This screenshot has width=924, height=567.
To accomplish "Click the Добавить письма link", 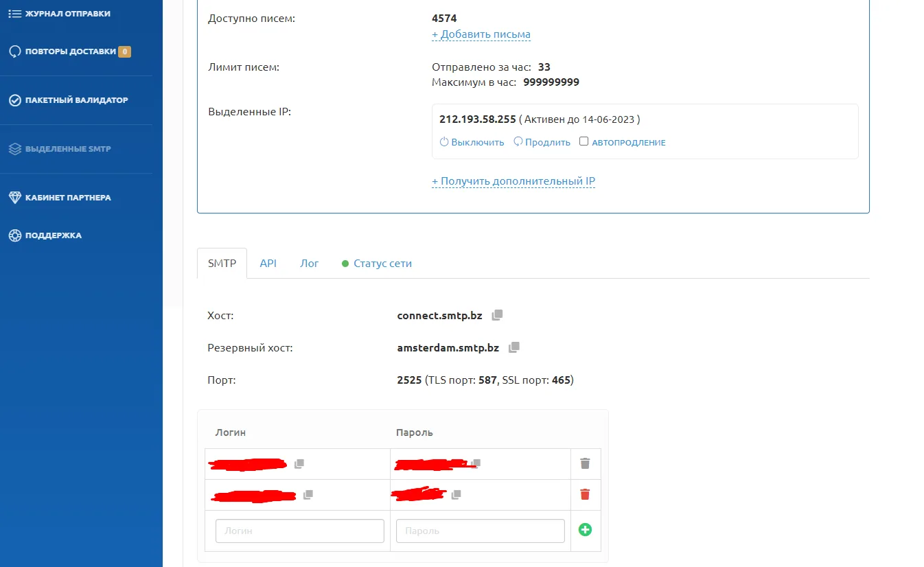I will click(481, 34).
